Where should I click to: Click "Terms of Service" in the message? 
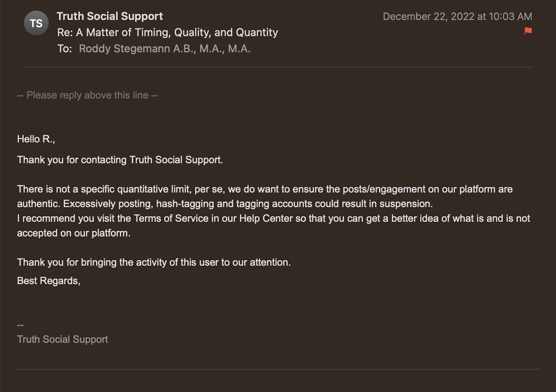171,218
